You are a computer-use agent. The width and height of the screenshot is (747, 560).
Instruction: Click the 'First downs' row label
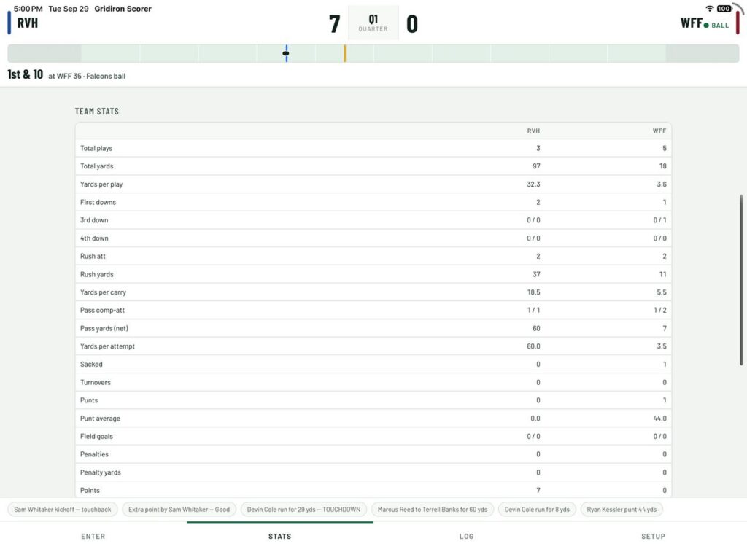pyautogui.click(x=98, y=203)
